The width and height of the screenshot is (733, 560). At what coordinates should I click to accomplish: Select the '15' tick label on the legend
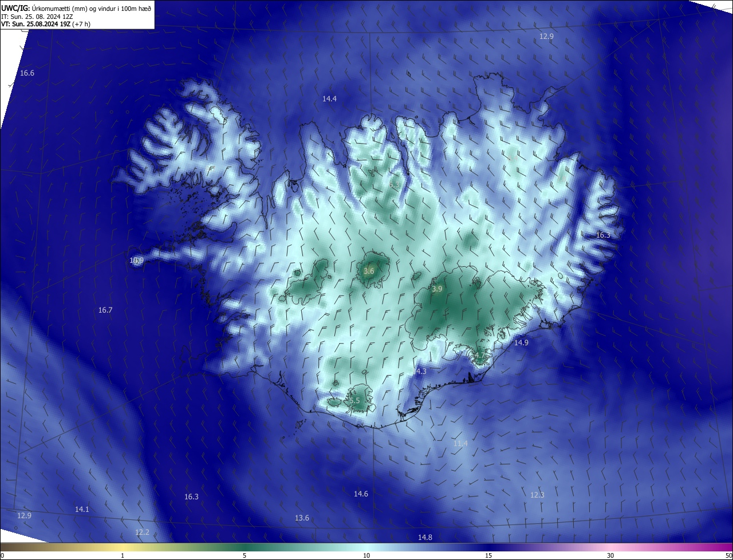tap(488, 556)
